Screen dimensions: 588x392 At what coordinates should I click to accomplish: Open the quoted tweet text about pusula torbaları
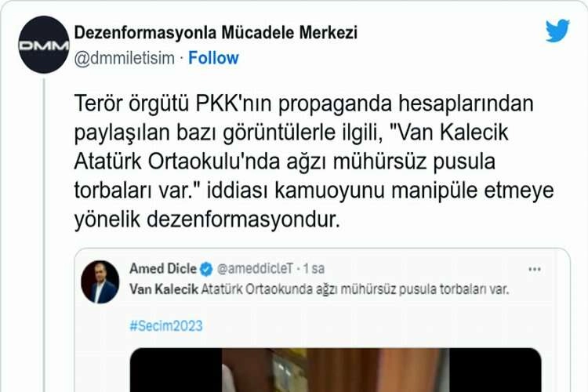pyautogui.click(x=319, y=289)
